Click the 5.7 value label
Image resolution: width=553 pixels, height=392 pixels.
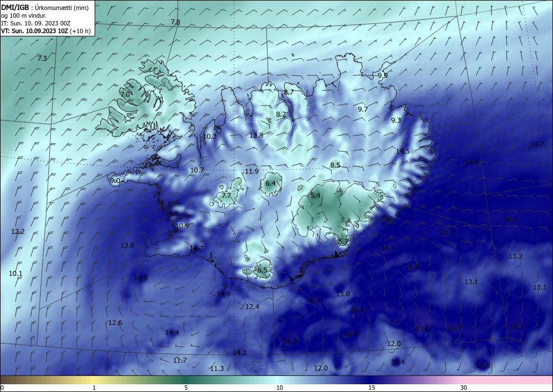(343, 242)
